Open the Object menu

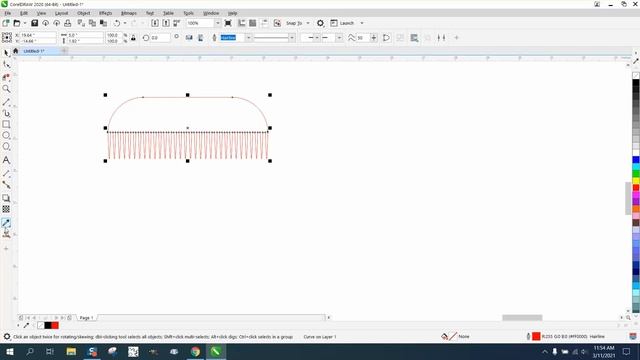click(x=84, y=13)
